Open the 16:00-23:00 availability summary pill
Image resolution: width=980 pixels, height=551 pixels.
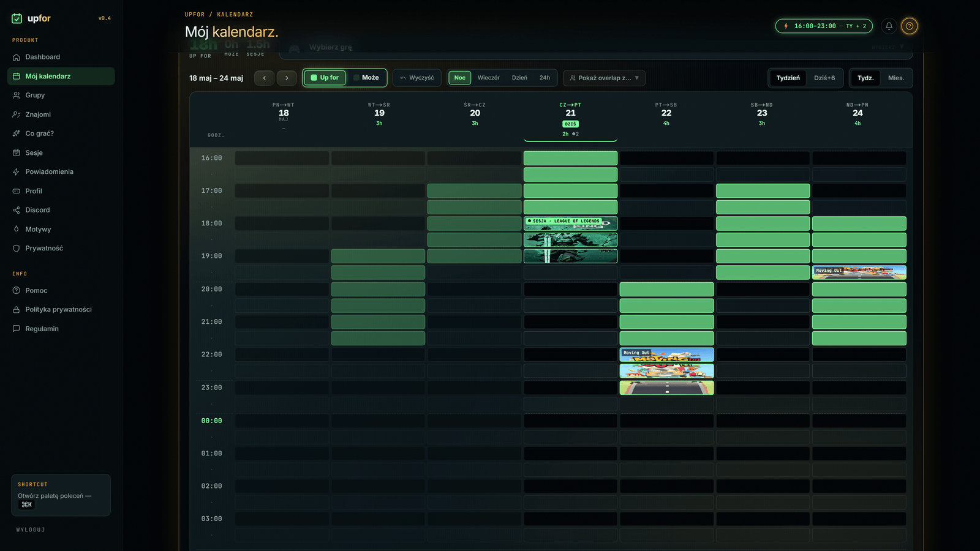pyautogui.click(x=824, y=26)
